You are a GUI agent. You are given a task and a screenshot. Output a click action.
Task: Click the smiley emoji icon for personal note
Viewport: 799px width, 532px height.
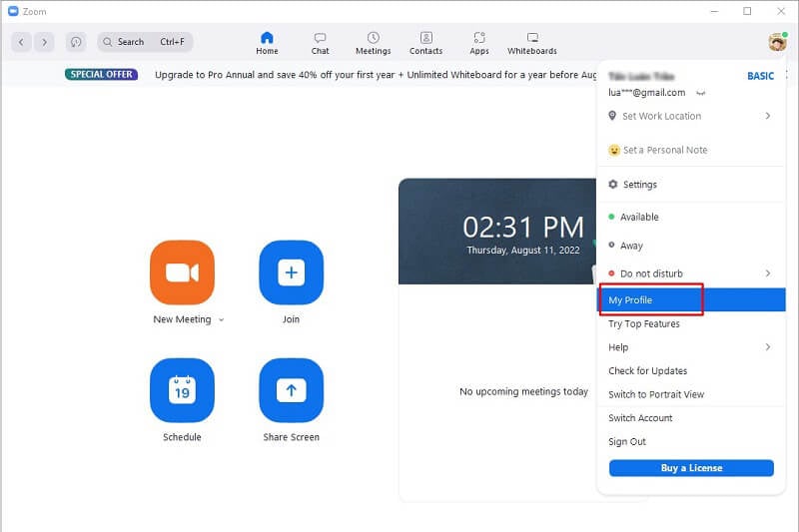614,150
